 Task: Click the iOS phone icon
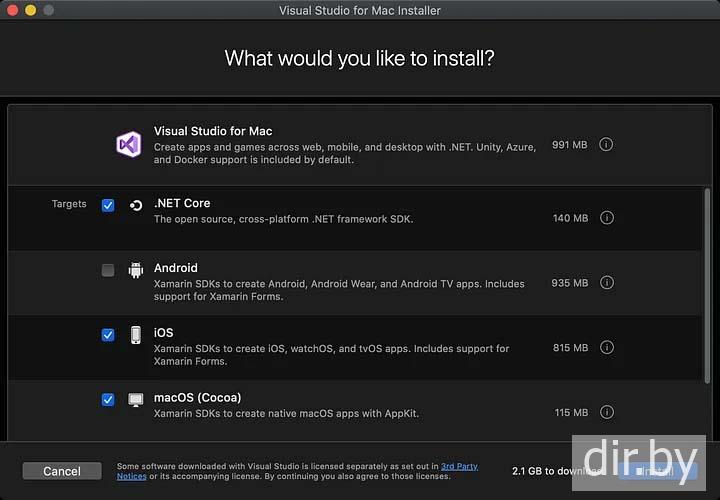pyautogui.click(x=136, y=335)
